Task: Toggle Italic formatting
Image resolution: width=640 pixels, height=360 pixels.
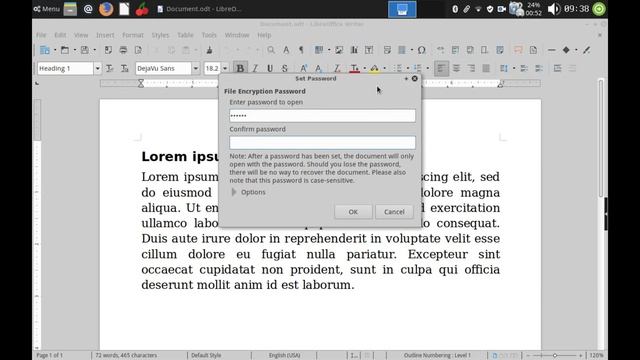Action: click(255, 69)
